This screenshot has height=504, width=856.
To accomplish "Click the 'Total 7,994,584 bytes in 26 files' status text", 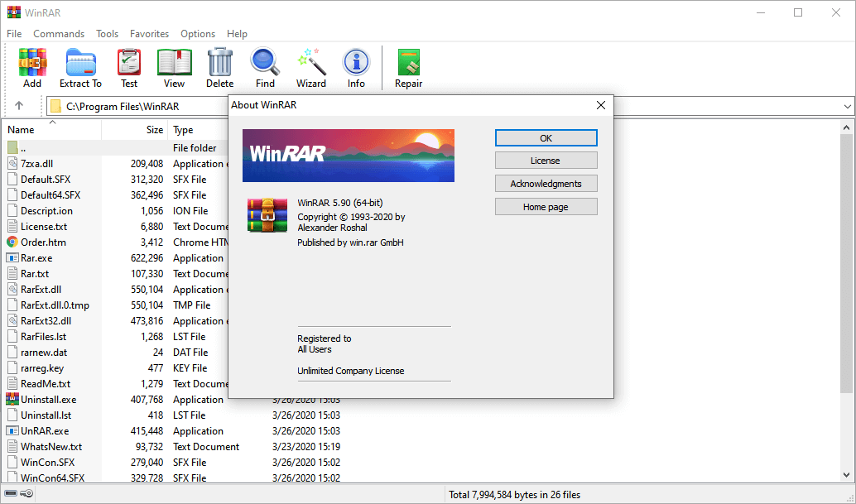I will coord(514,495).
